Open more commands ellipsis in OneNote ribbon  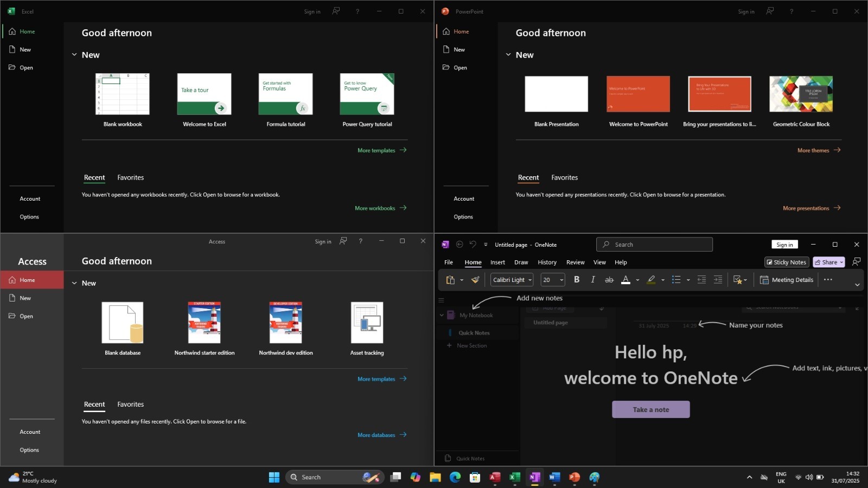point(828,280)
